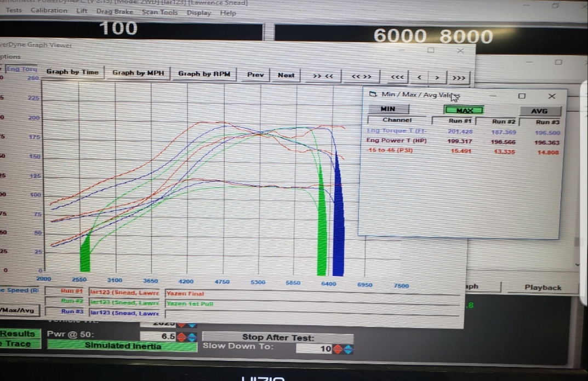588x381 pixels.
Task: Click the Run #1 lar123 file name field
Action: [124, 292]
